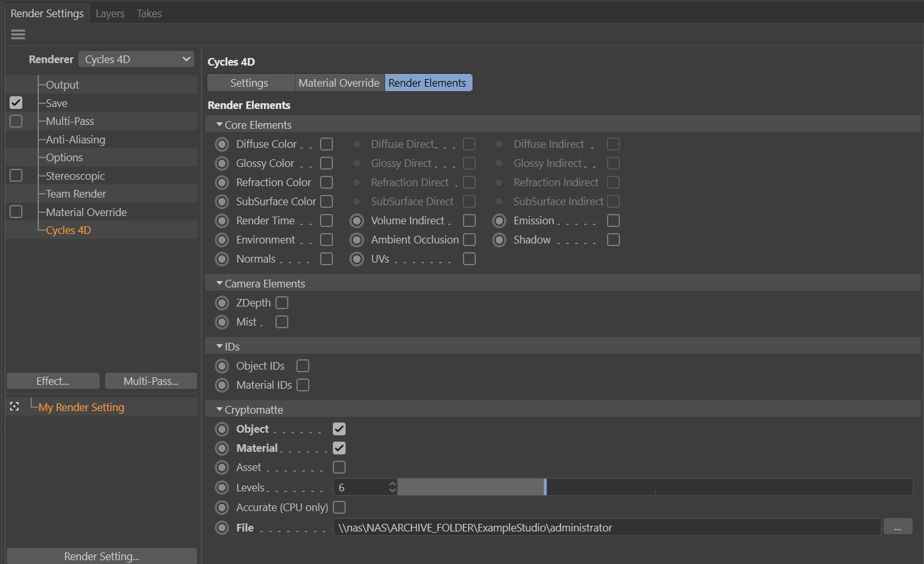Click the Levels number field showing 6

point(361,488)
